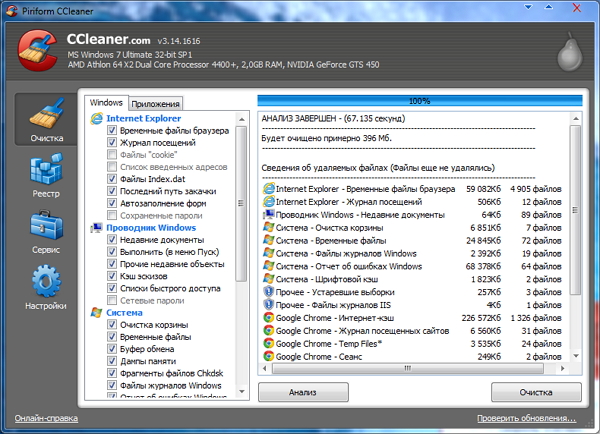Screen dimensions: 600x434
Task: Select Система group heading
Action: pos(124,313)
